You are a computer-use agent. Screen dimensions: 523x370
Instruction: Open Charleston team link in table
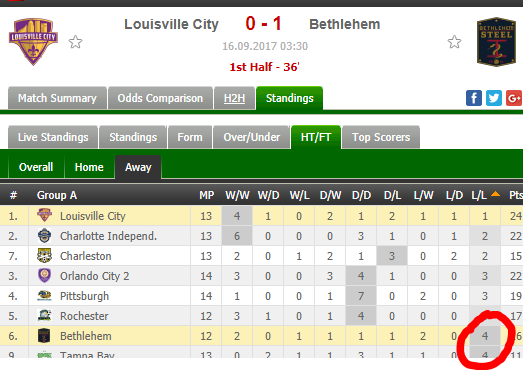(x=86, y=256)
